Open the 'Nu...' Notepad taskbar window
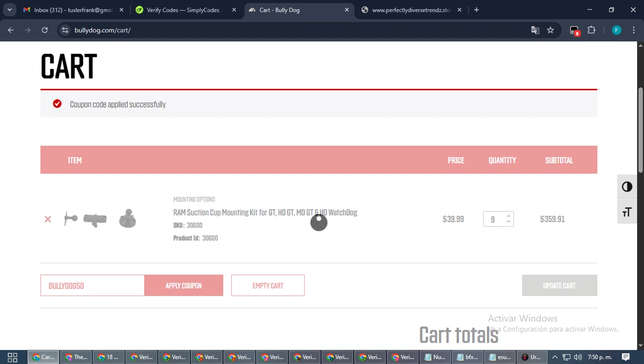The height and width of the screenshot is (364, 644). (x=435, y=357)
